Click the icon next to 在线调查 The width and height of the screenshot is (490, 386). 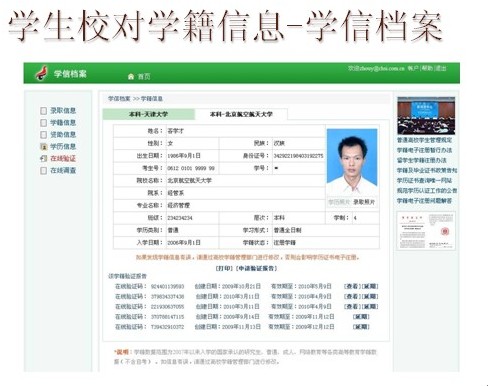click(43, 171)
